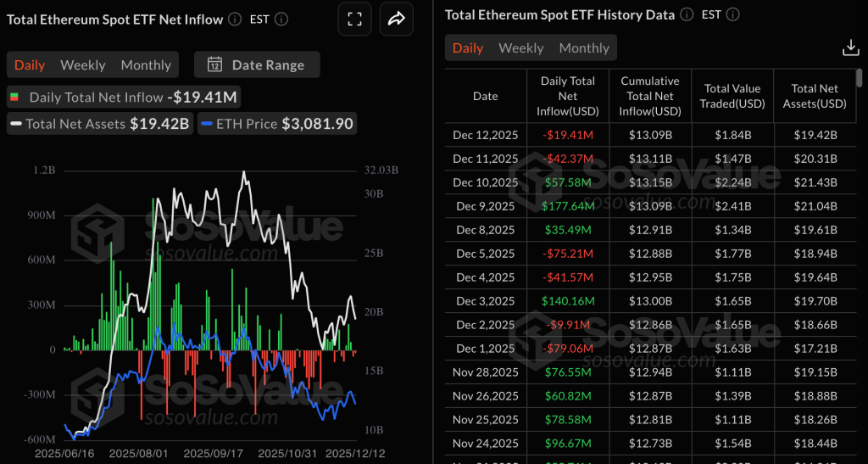Select Monthly tab in History Data panel

click(x=584, y=48)
